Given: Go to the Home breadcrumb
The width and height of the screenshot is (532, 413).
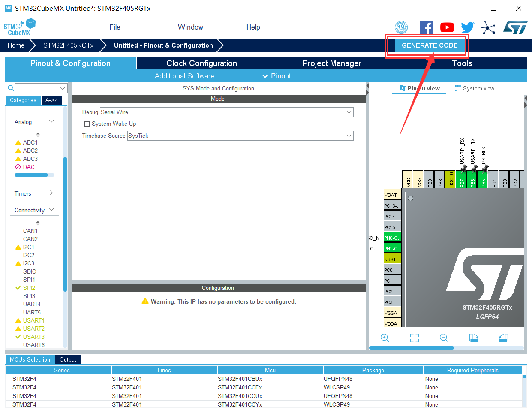Looking at the screenshot, I should (16, 45).
